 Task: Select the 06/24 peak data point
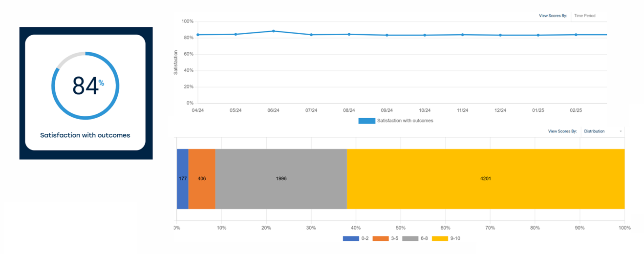(274, 31)
